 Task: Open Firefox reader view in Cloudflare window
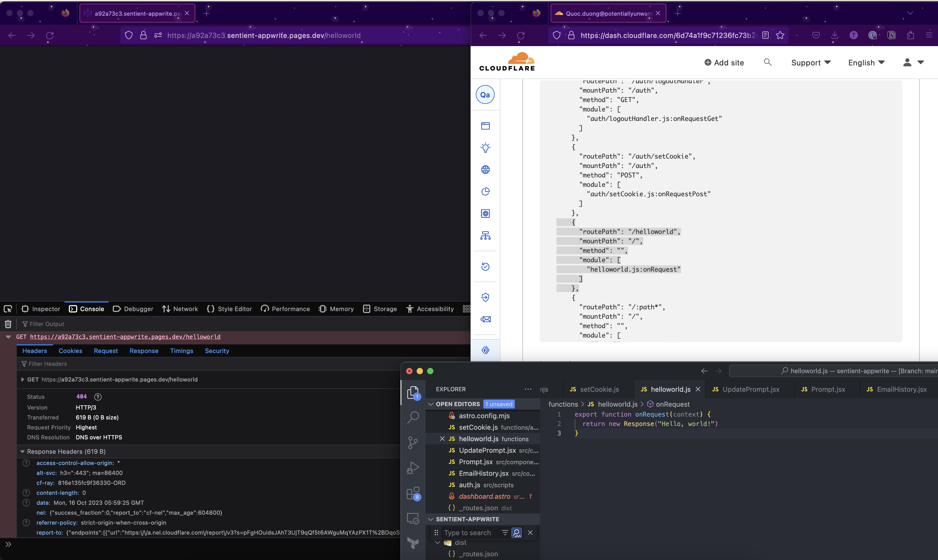click(x=766, y=35)
